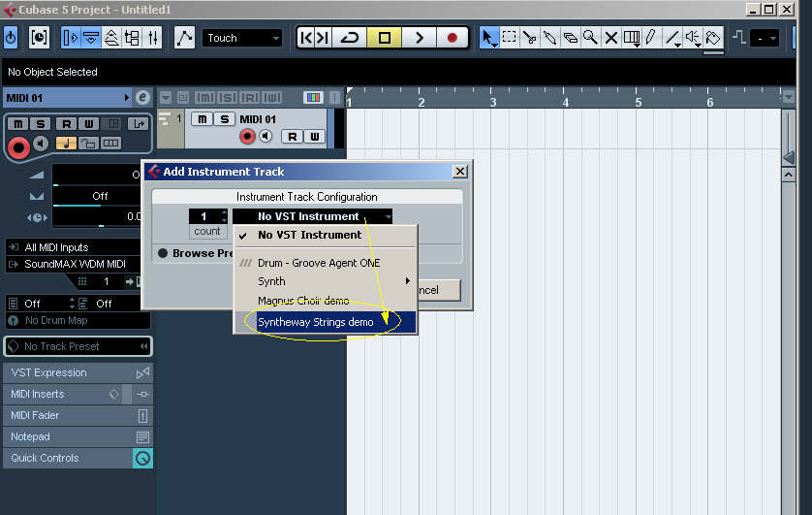Click the Inspector lock track icon
The width and height of the screenshot is (812, 515).
[88, 143]
